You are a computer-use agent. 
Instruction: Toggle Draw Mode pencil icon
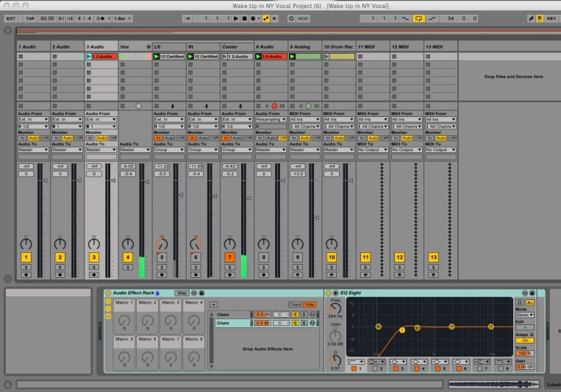pyautogui.click(x=532, y=18)
